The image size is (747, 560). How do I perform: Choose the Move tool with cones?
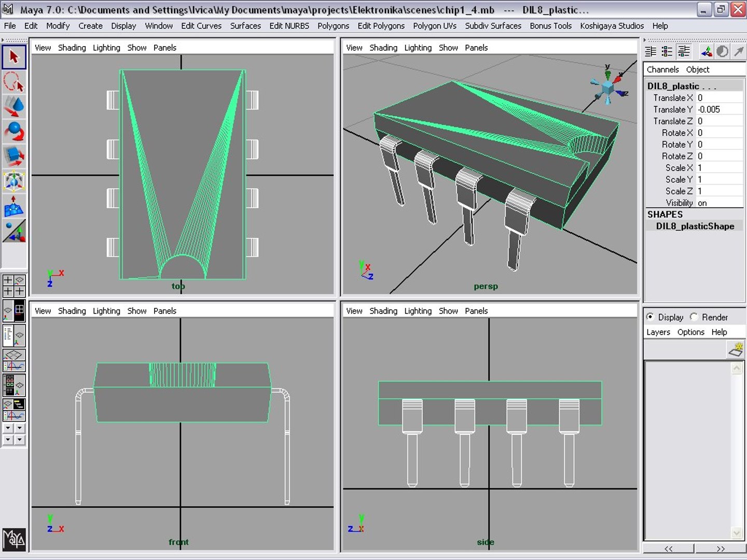[x=14, y=106]
